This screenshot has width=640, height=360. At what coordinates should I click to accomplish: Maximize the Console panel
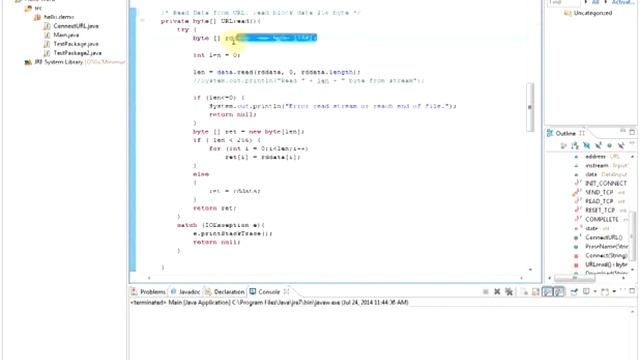coord(632,291)
